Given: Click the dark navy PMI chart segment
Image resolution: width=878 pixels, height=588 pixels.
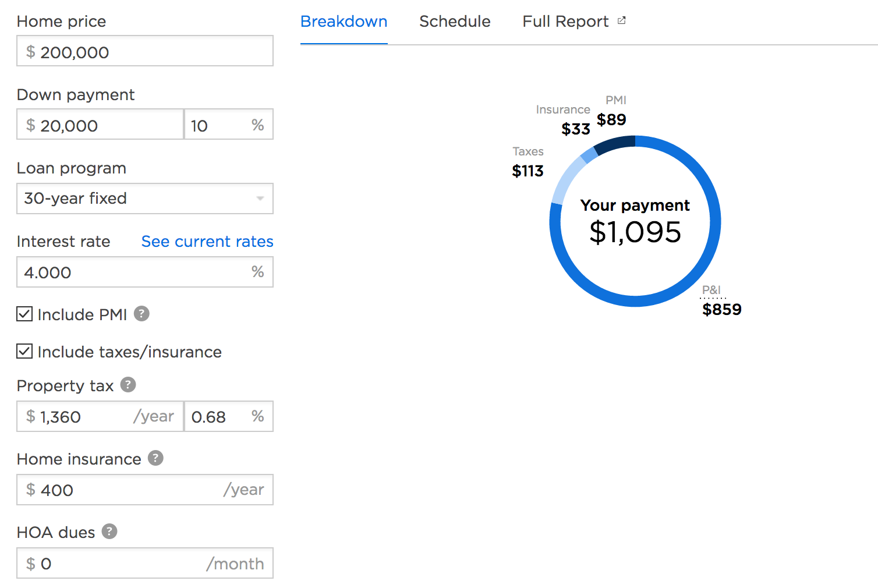Looking at the screenshot, I should 615,144.
